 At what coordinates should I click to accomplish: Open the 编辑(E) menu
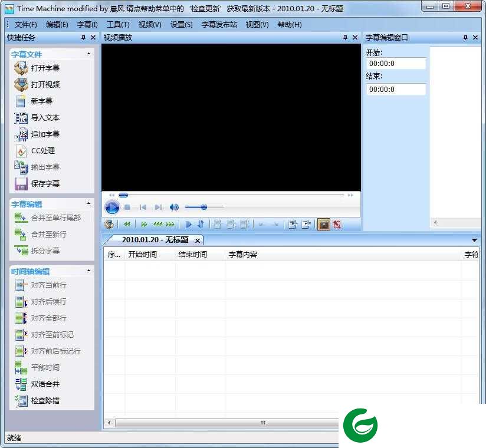pos(57,25)
